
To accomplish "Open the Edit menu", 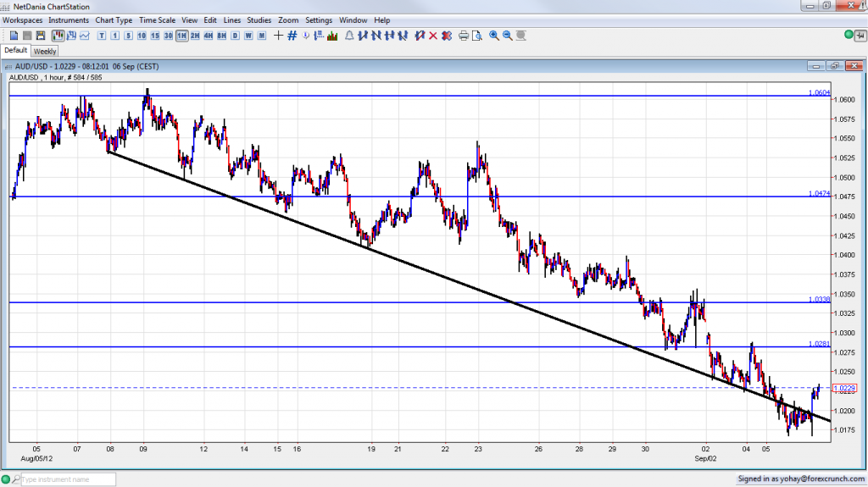I will [210, 20].
